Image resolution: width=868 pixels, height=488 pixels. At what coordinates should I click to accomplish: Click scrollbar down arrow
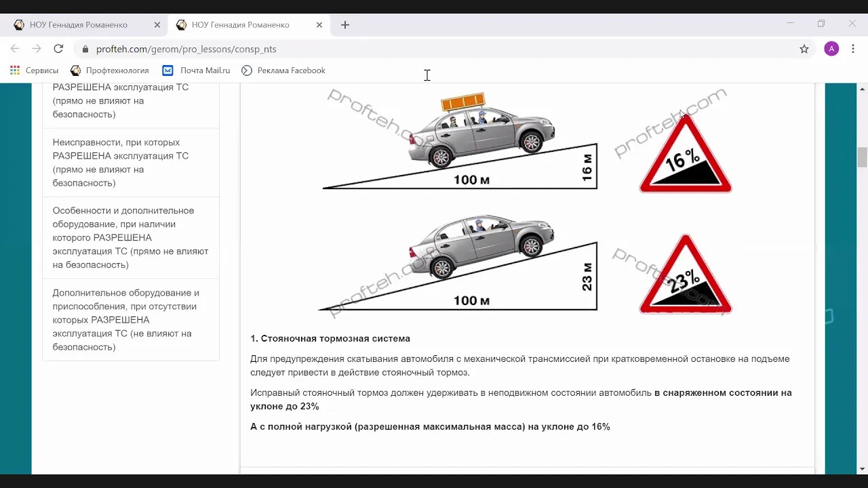[x=863, y=469]
